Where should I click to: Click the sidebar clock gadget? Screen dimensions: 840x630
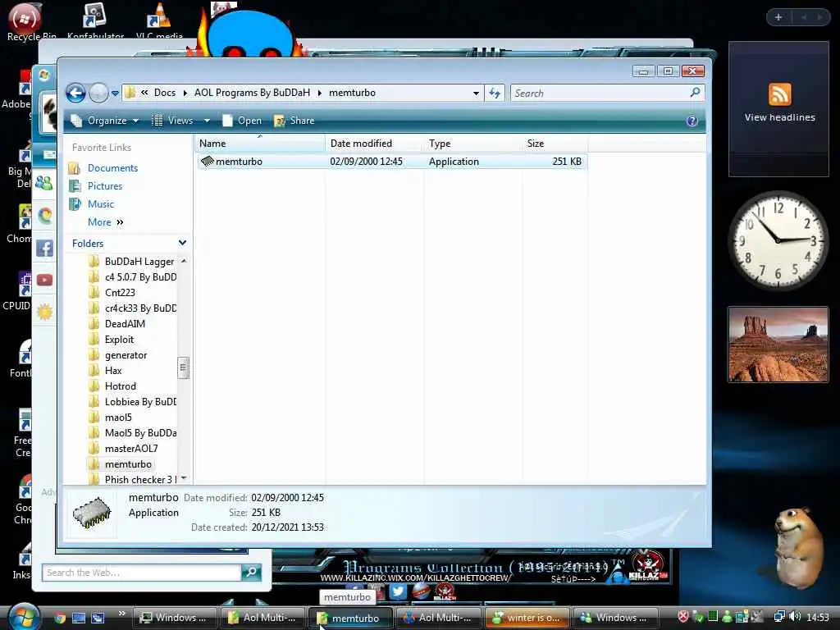coord(778,240)
